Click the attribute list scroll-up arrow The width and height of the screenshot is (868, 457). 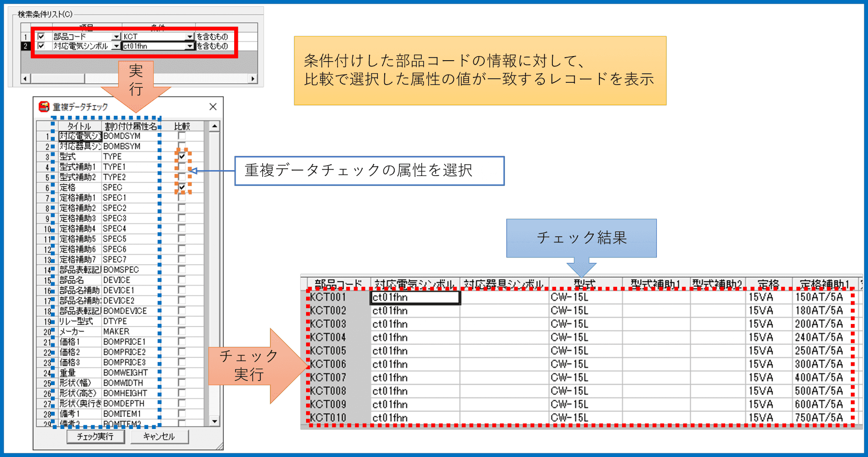[215, 126]
